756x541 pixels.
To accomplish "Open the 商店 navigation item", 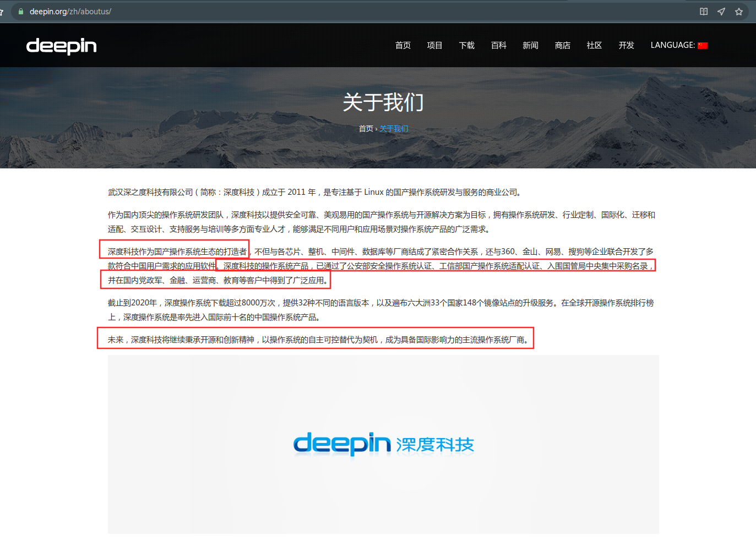I will pos(563,45).
